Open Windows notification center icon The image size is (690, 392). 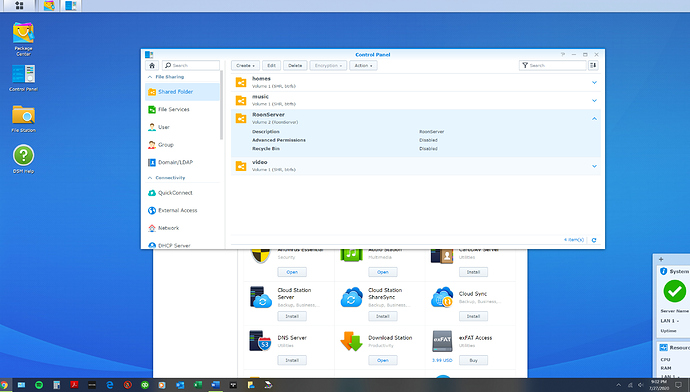[678, 385]
